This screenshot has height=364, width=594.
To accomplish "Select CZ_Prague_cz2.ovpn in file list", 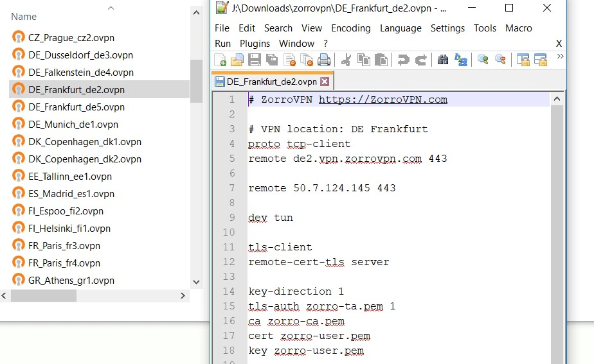I will [x=71, y=38].
